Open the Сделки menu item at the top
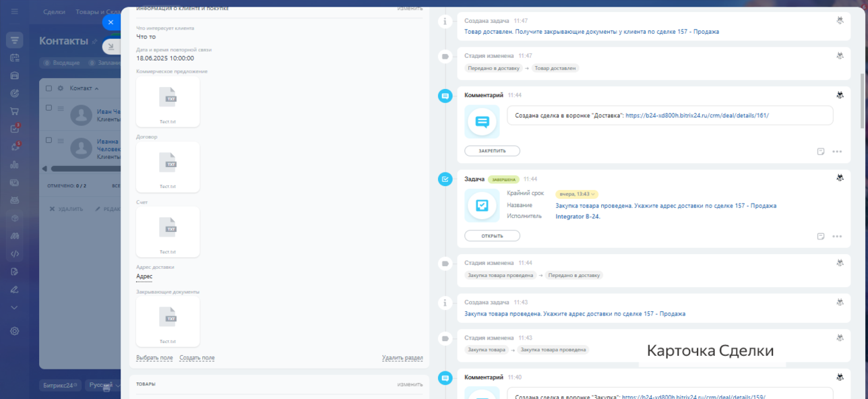Viewport: 868px width, 399px height. 55,12
